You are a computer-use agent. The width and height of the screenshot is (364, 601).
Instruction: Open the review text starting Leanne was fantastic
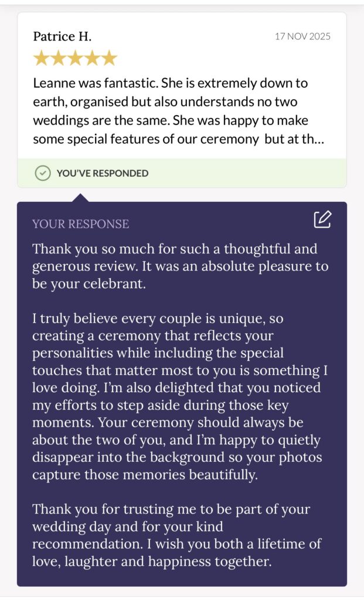(178, 111)
